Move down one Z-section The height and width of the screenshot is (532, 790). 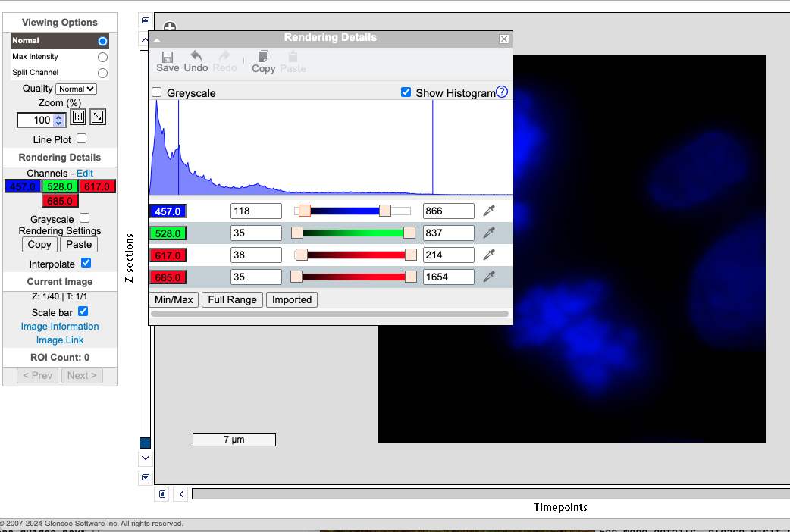146,458
